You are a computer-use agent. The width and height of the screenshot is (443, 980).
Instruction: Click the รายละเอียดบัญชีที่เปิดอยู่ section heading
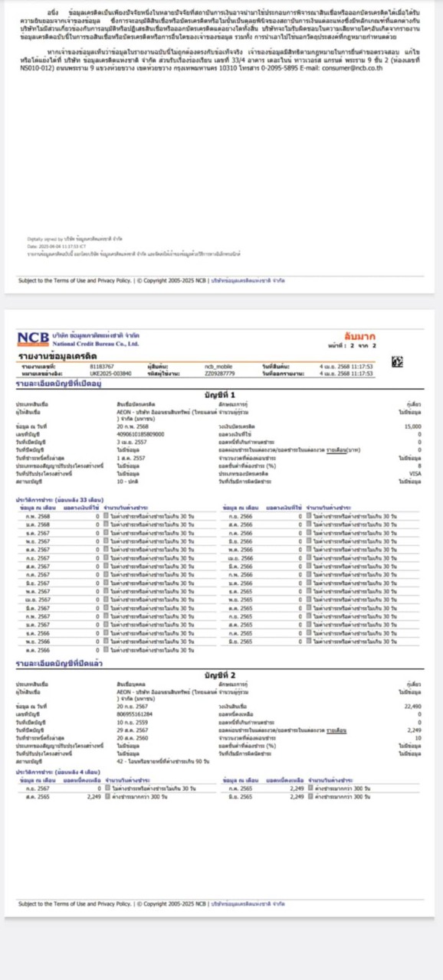[x=60, y=383]
